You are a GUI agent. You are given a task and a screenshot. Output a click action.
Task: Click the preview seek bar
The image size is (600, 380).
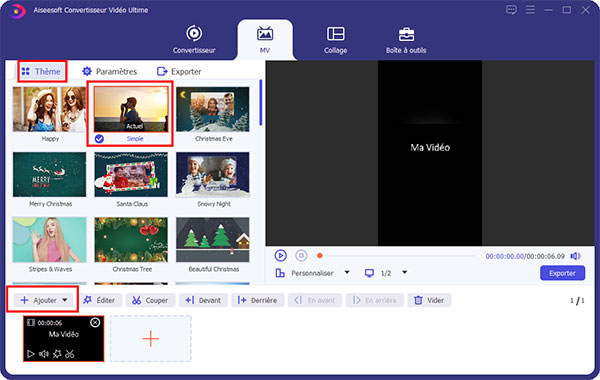[396, 256]
